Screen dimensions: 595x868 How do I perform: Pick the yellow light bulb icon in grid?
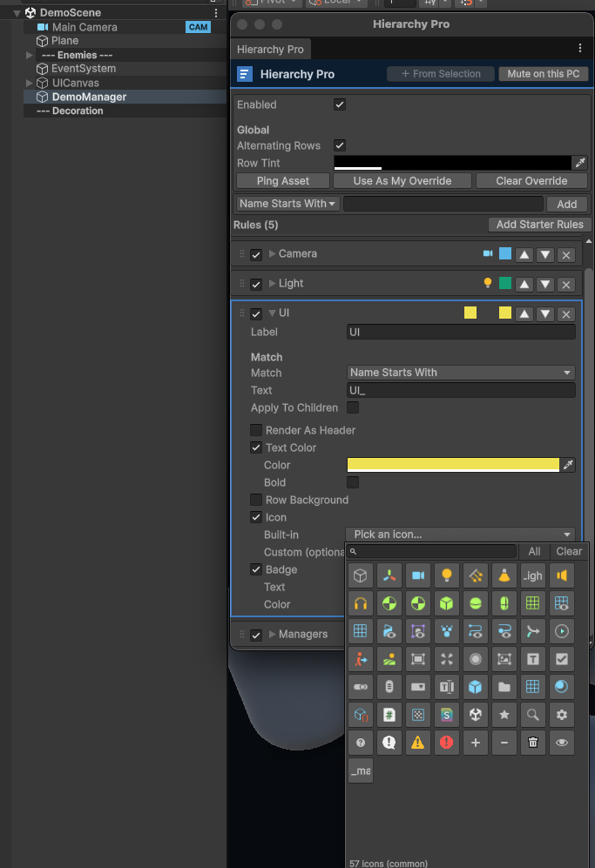[447, 575]
